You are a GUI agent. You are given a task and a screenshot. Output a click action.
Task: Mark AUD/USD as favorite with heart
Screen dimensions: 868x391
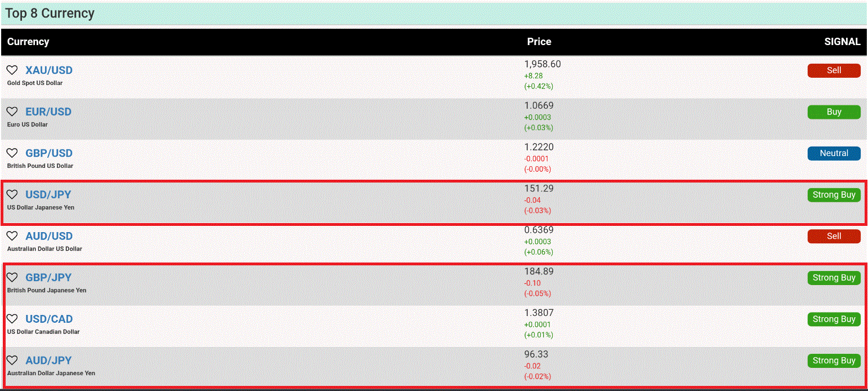click(x=12, y=236)
